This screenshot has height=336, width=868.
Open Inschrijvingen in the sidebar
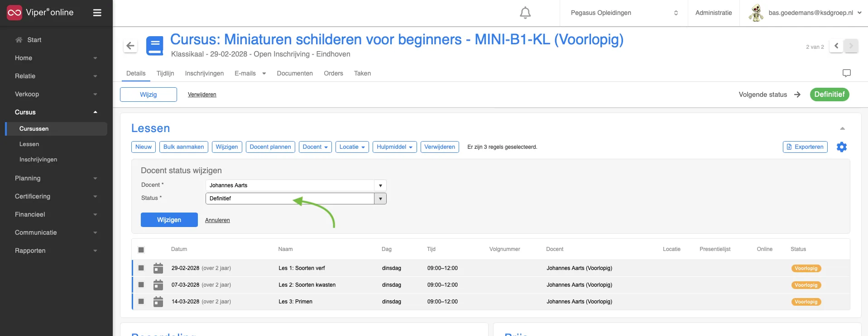38,160
